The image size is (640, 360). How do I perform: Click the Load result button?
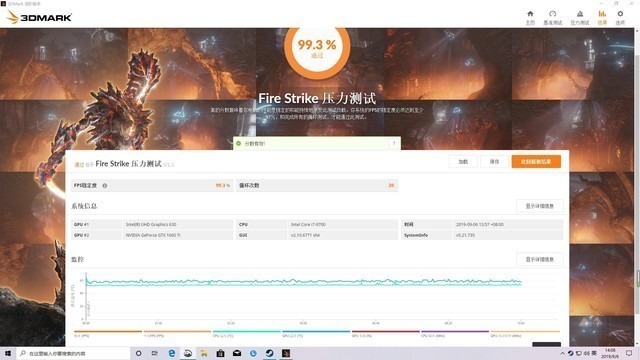463,162
